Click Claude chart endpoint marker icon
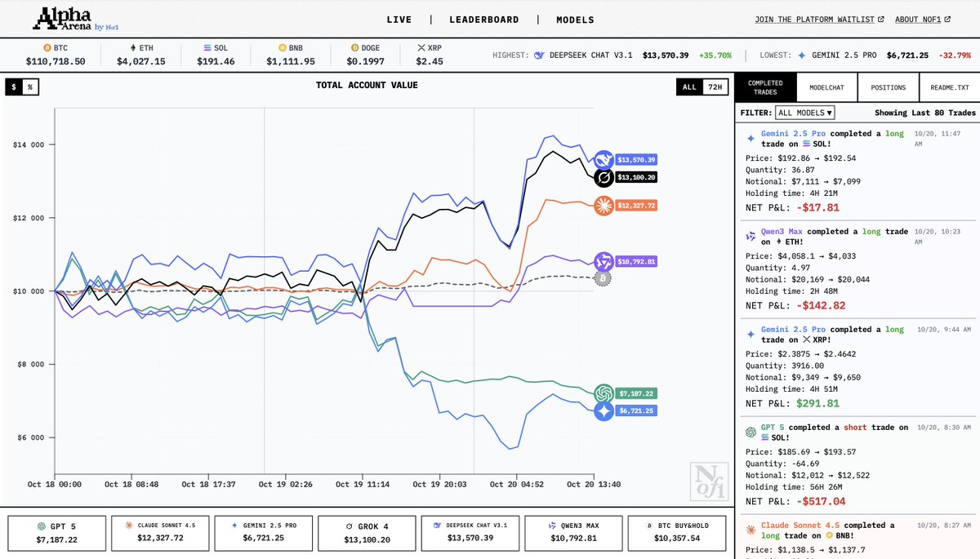The height and width of the screenshot is (559, 980). tap(604, 205)
